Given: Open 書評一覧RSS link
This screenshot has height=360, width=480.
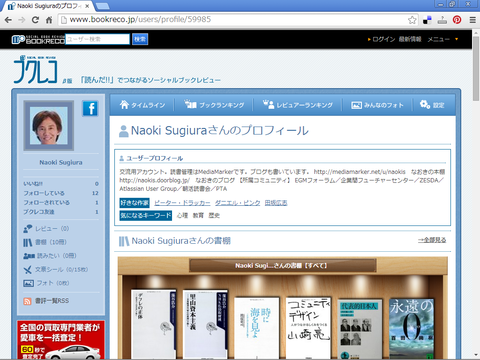Looking at the screenshot, I should (x=52, y=301).
